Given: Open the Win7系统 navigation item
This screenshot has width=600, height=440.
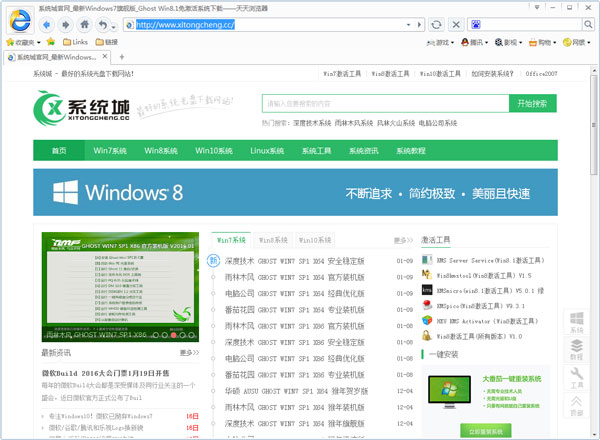Looking at the screenshot, I should click(110, 151).
